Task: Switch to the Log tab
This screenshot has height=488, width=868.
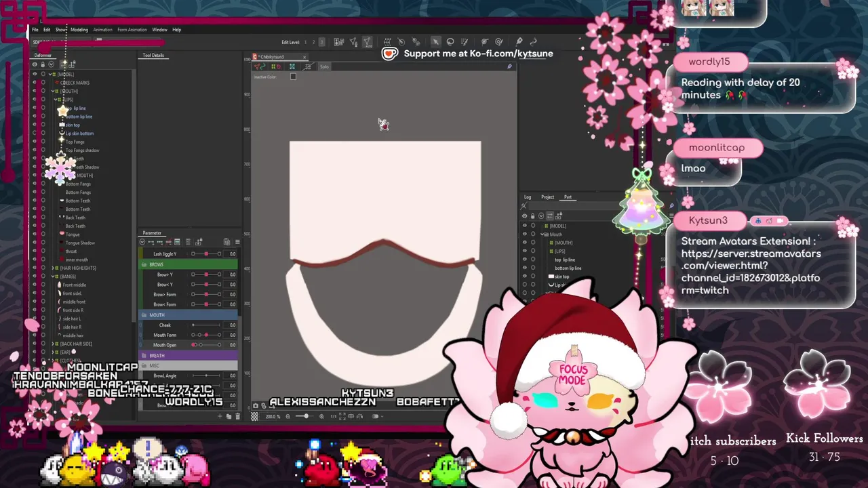Action: (528, 197)
